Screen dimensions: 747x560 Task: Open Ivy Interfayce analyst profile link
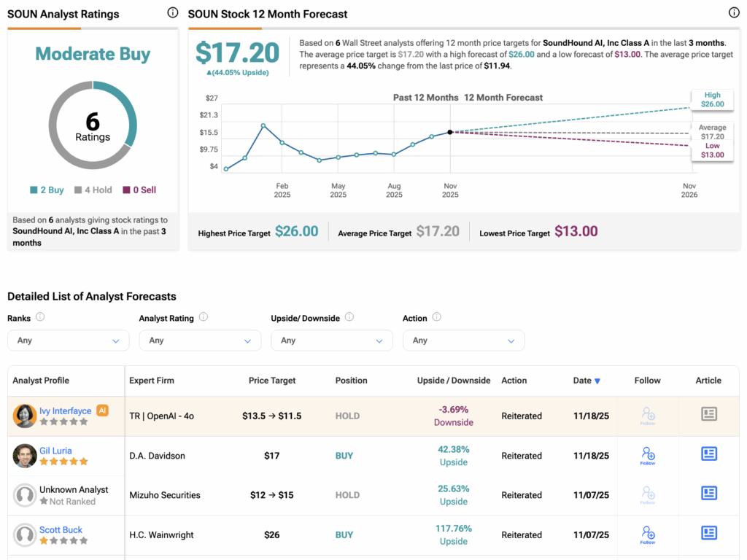pos(65,411)
